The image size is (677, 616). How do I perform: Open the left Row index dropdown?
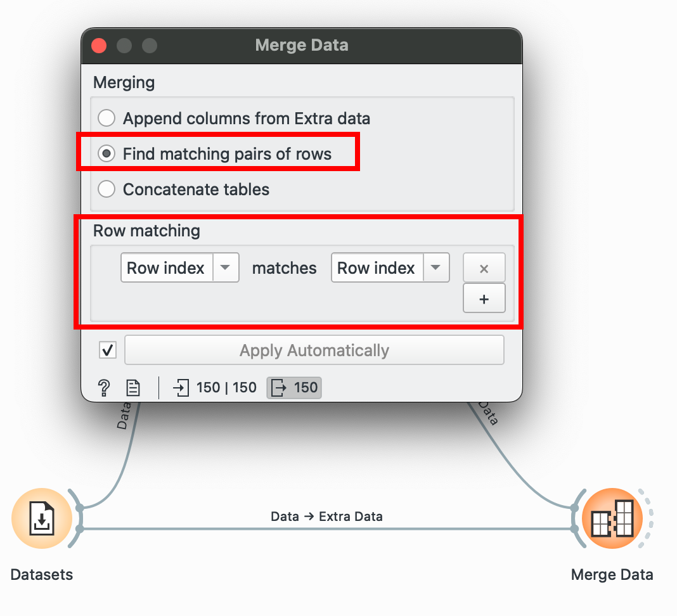coord(179,268)
